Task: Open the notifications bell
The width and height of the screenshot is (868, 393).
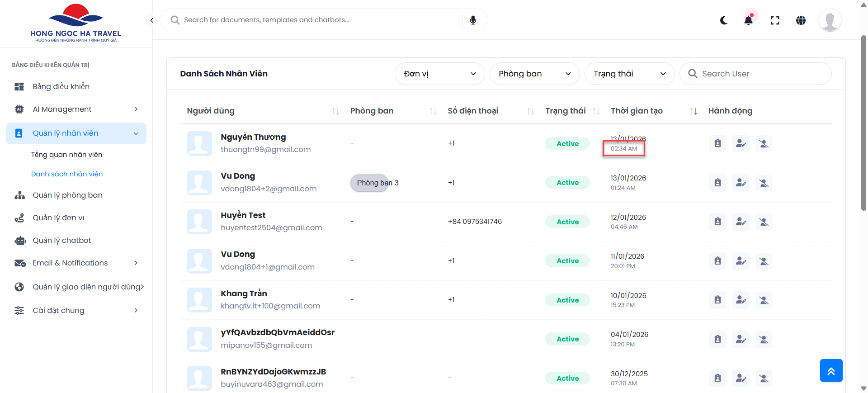Action: pyautogui.click(x=749, y=20)
